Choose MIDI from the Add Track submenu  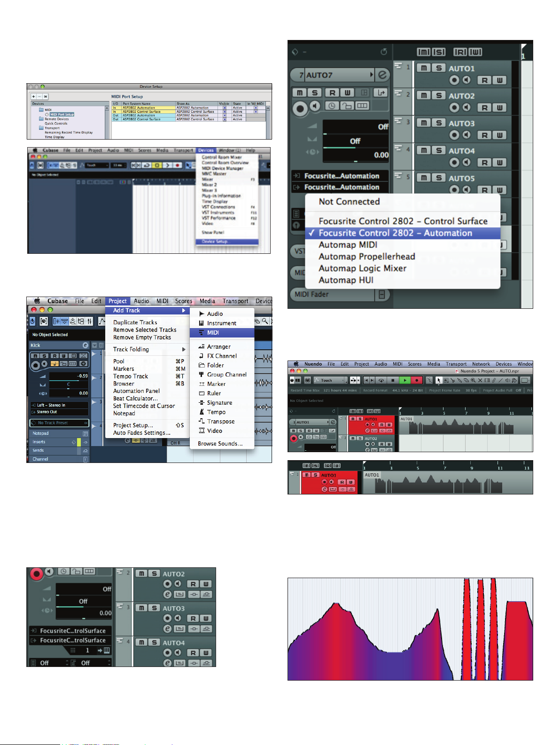222,333
